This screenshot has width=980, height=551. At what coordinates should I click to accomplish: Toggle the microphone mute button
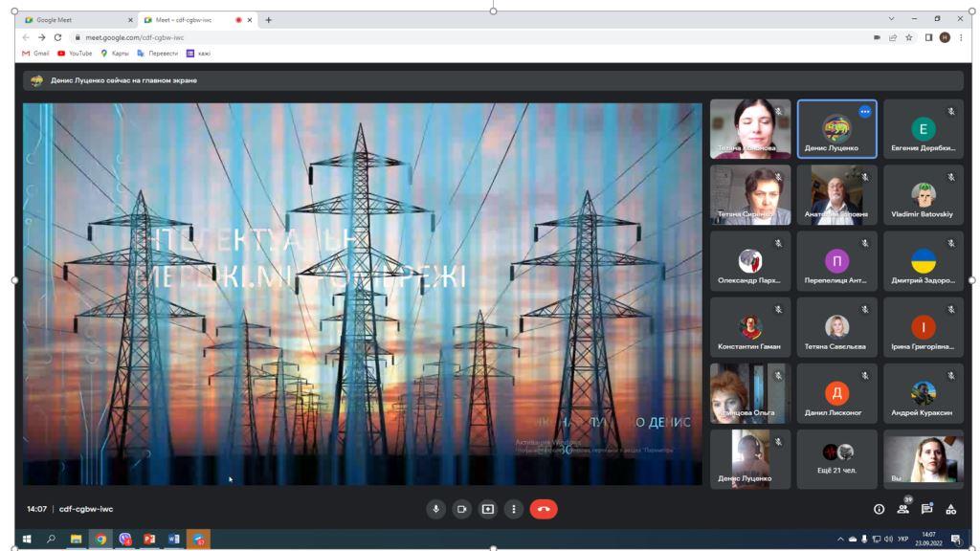pyautogui.click(x=435, y=509)
